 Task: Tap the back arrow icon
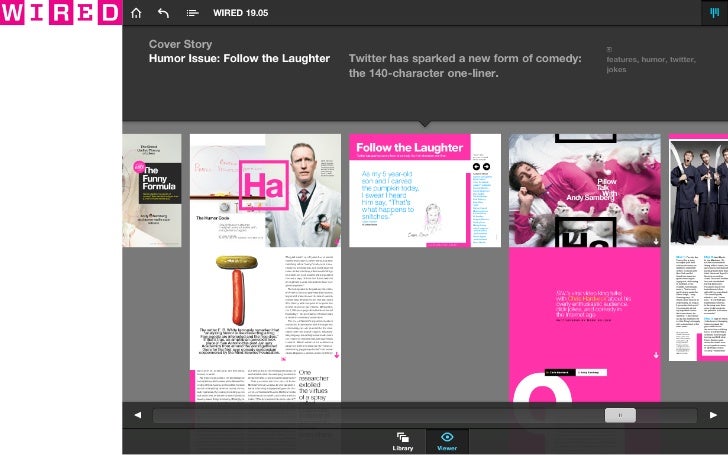[163, 13]
